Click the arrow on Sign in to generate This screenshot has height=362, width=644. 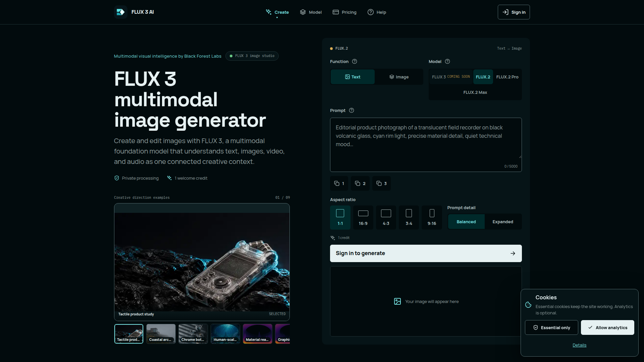click(x=513, y=253)
